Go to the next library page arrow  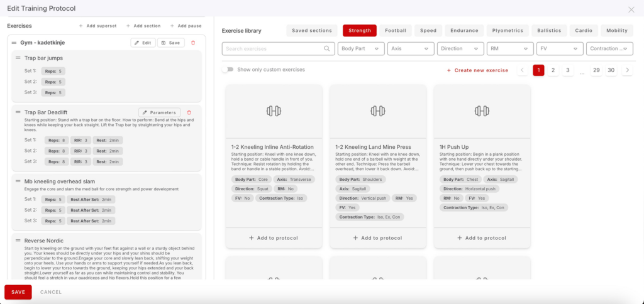(x=627, y=70)
